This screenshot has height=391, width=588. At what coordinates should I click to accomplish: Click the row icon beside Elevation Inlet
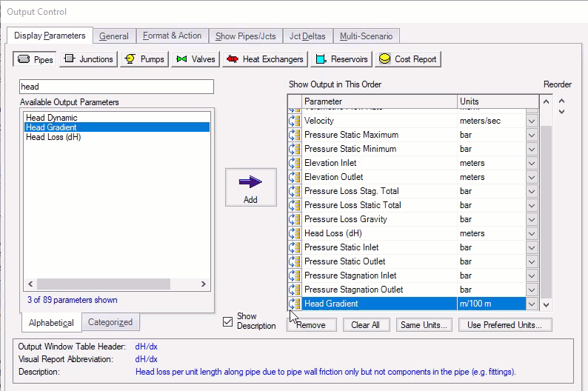tap(295, 163)
